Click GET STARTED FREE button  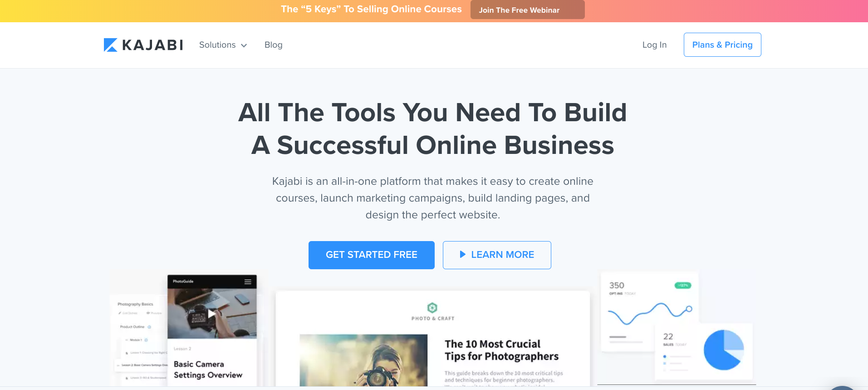372,255
